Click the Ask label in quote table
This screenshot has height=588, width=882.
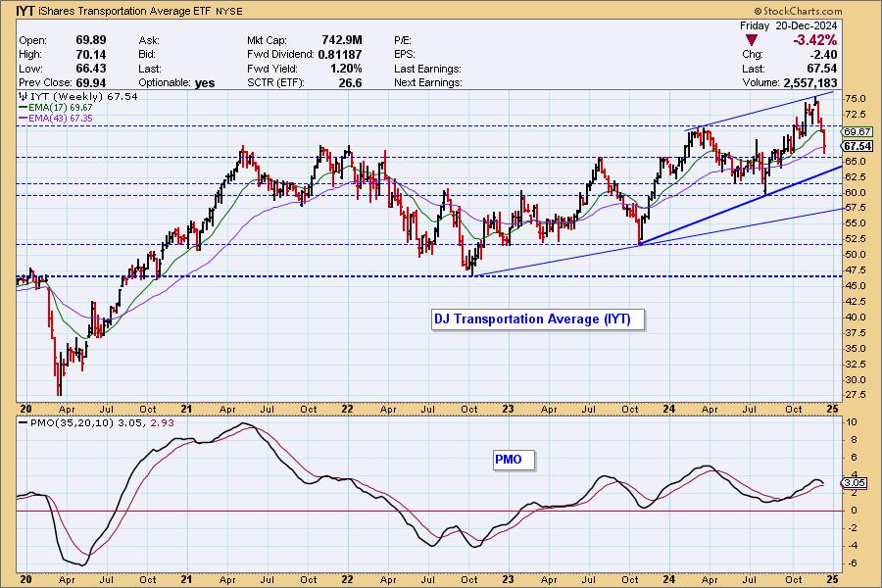(x=149, y=40)
